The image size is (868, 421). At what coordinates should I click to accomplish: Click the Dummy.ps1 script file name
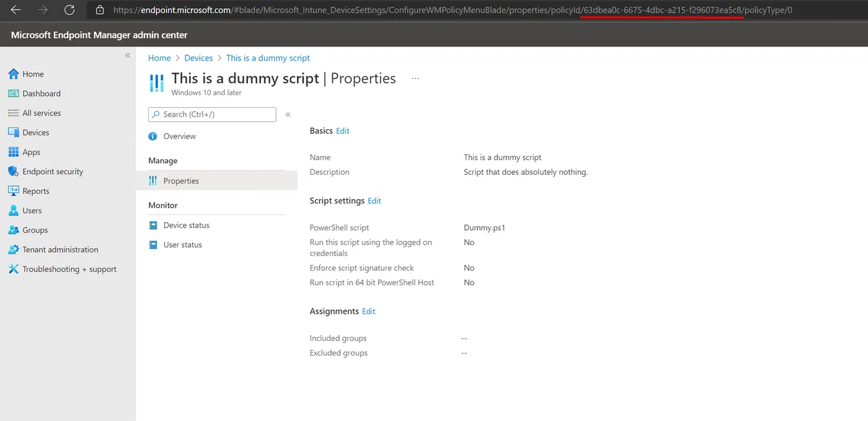pos(484,228)
